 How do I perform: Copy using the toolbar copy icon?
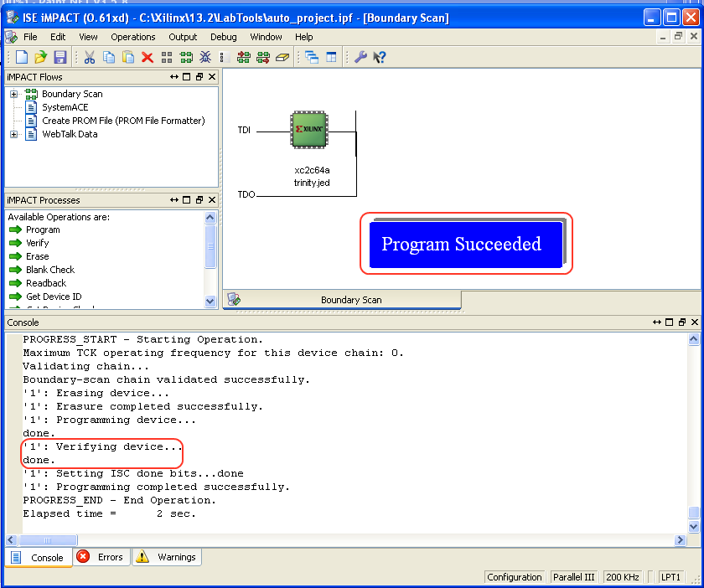click(x=109, y=57)
